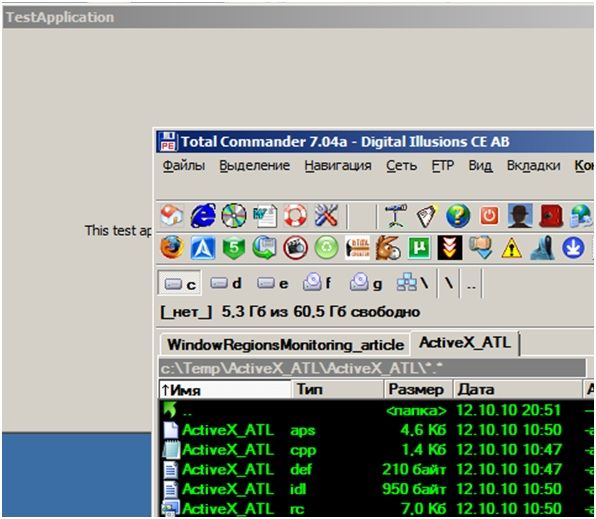Click 'This test ap' text in TestApplication window
Image resolution: width=596 pixels, height=519 pixels.
click(x=118, y=230)
